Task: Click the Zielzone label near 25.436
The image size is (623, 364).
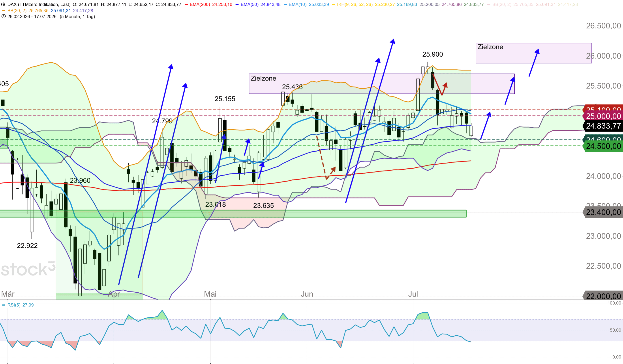Action: 263,78
